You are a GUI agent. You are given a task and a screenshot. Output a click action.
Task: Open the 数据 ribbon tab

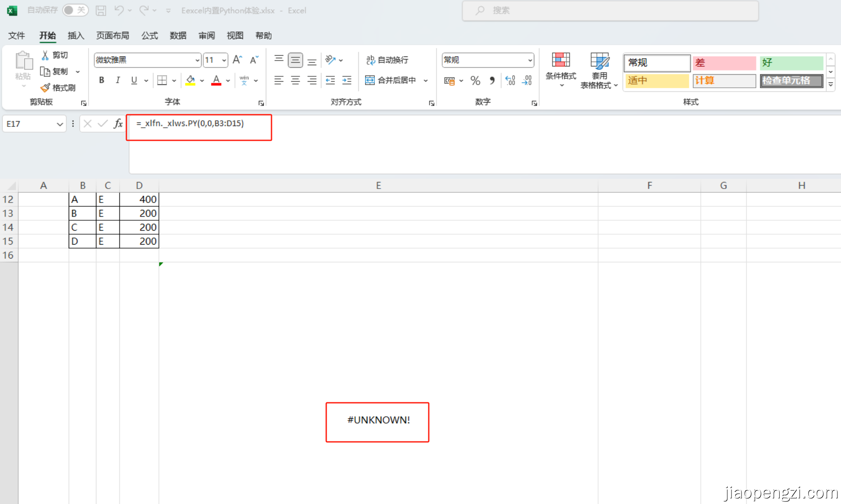tap(178, 36)
